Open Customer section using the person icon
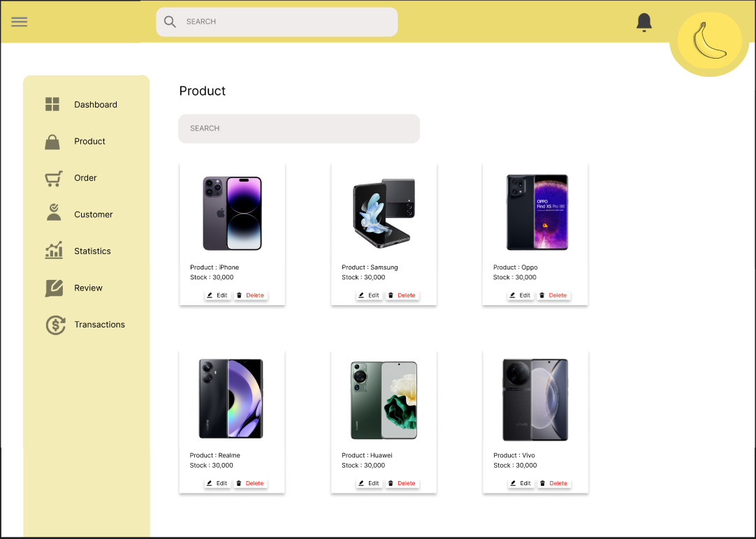 pyautogui.click(x=52, y=214)
